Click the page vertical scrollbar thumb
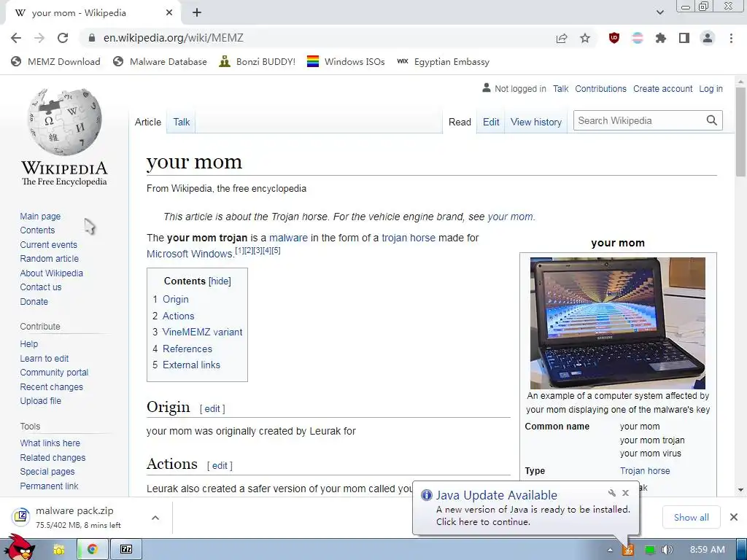Image resolution: width=747 pixels, height=560 pixels. click(740, 132)
